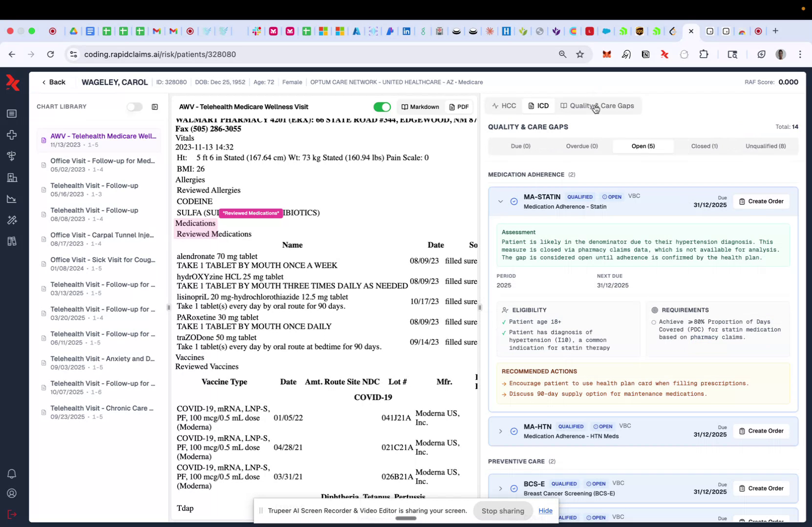The width and height of the screenshot is (812, 527).
Task: Expand the BCS-E breast cancer screening card
Action: point(500,488)
